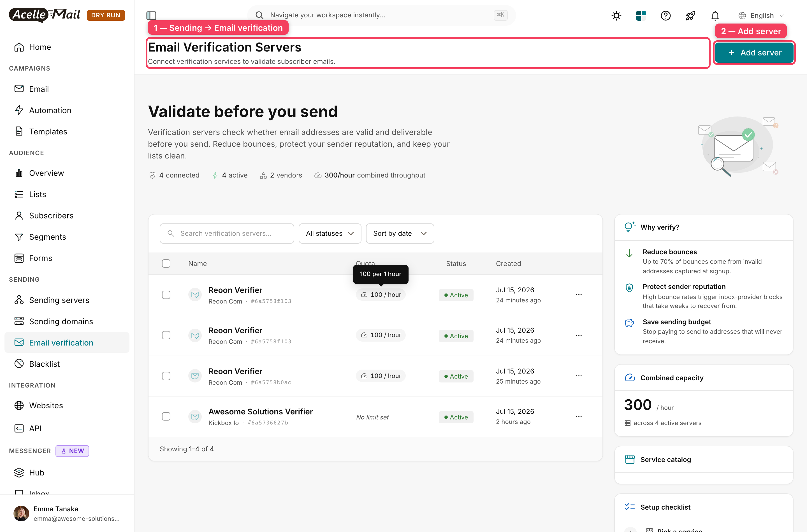
Task: Check the second Reoon Verifier row checkbox
Action: coord(166,335)
